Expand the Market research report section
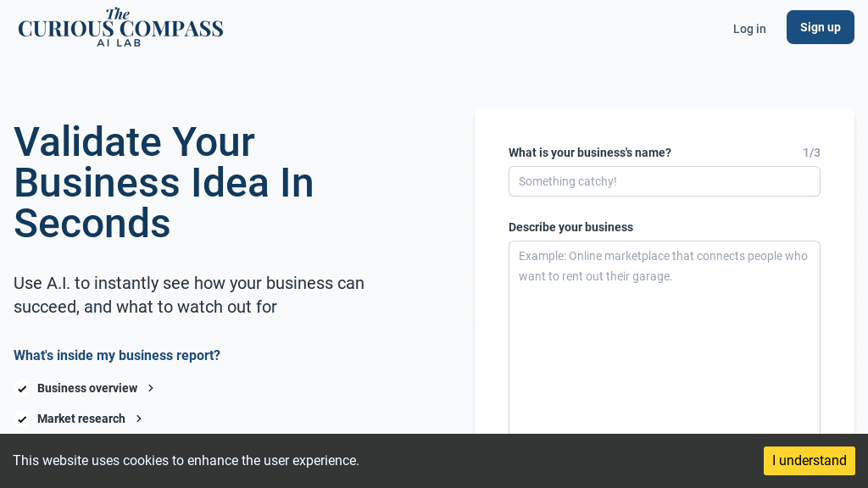 point(81,419)
